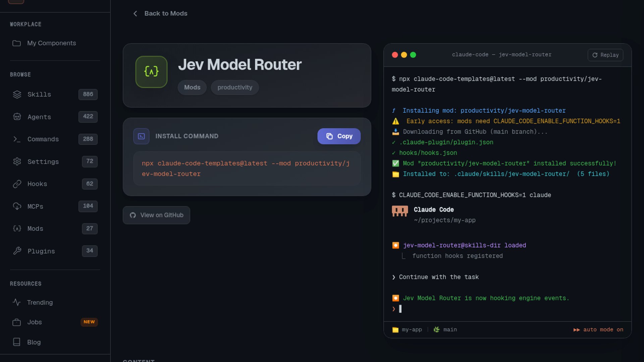Image resolution: width=644 pixels, height=362 pixels.
Task: Click the 886 count badge for Skills
Action: click(88, 94)
